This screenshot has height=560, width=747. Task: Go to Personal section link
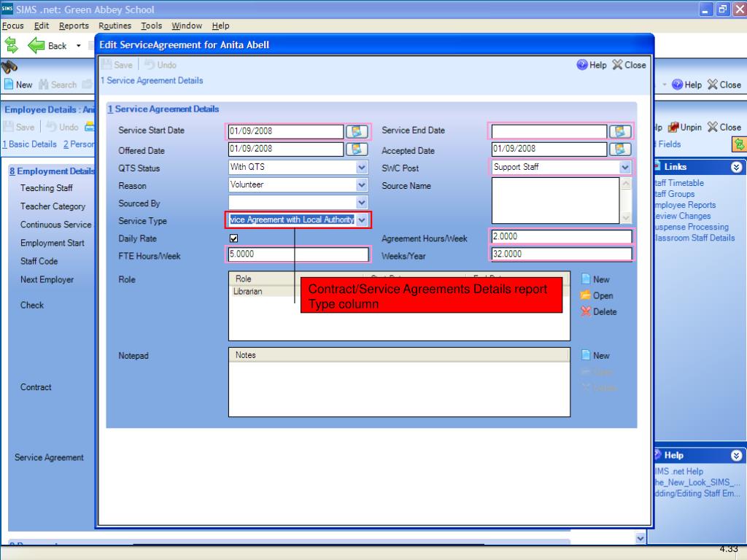[x=79, y=144]
